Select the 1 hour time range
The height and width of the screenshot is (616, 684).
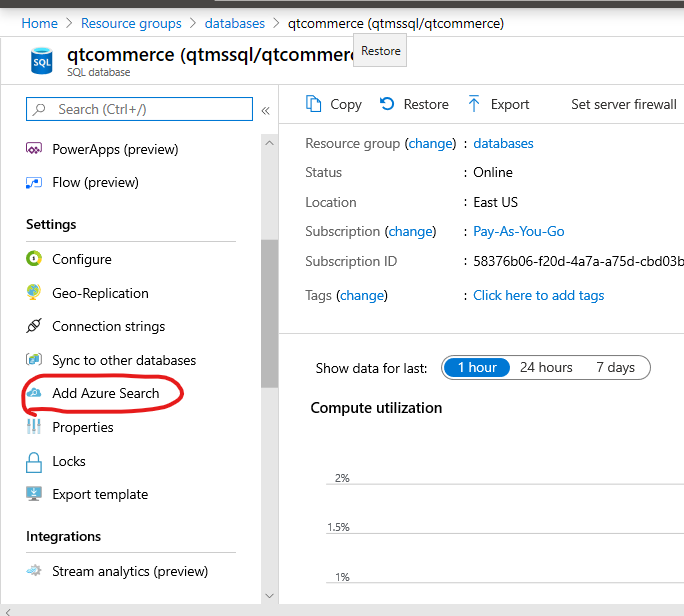tap(477, 367)
